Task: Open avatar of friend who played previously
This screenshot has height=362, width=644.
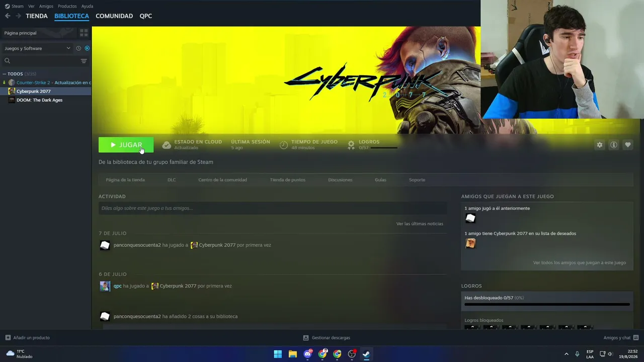Action: click(x=470, y=218)
